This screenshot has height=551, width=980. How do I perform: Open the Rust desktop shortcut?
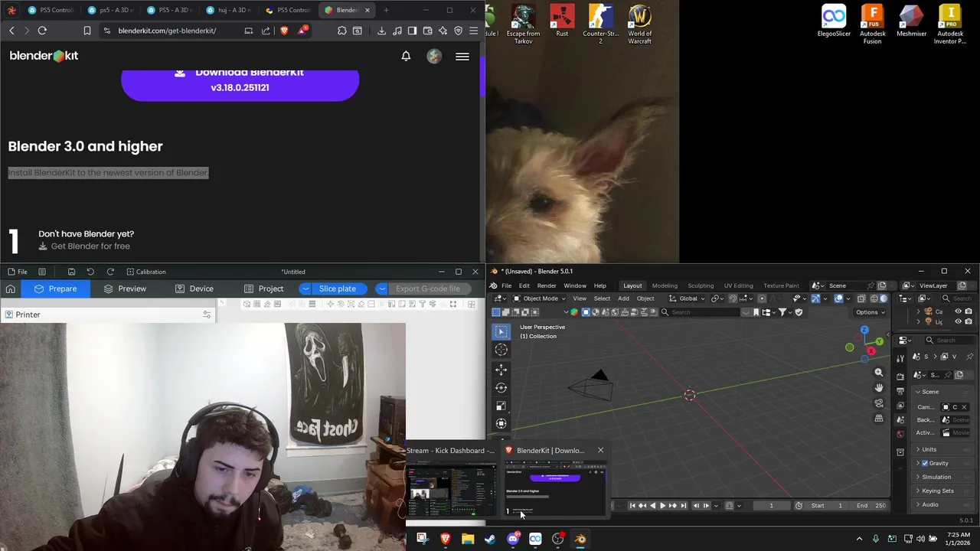(562, 22)
